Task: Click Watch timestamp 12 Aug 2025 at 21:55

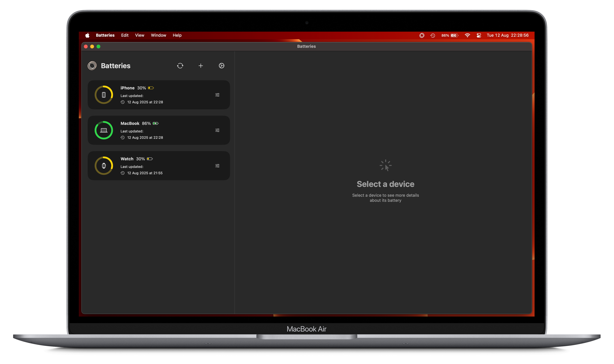Action: pos(145,173)
